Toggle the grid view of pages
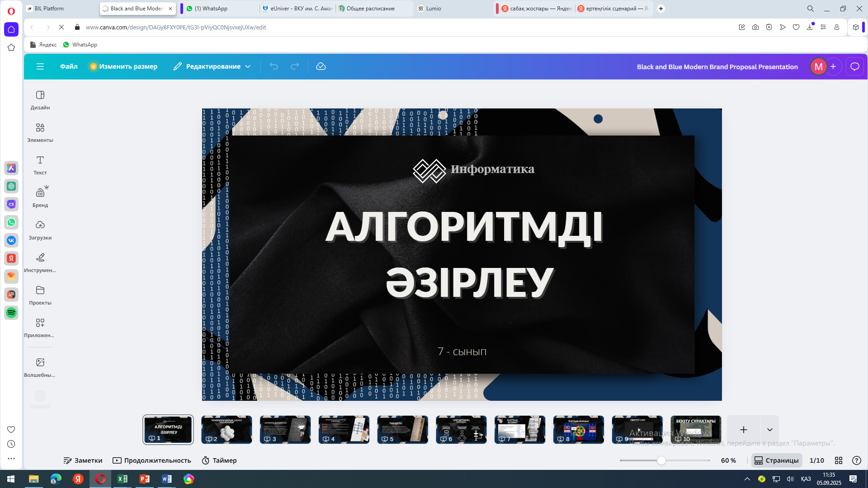Image resolution: width=868 pixels, height=488 pixels. pos(839,460)
